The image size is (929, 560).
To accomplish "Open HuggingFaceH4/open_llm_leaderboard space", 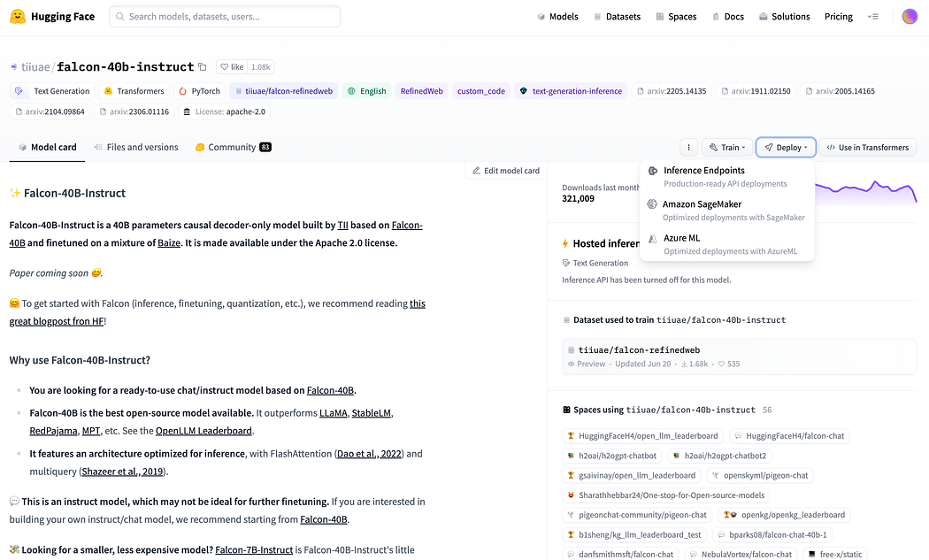I will (x=643, y=436).
